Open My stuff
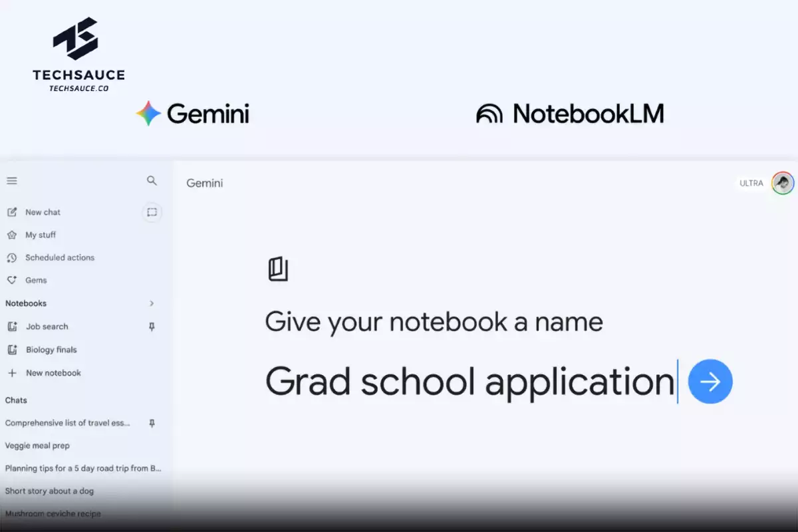Screen dimensions: 798x532 tap(41, 235)
